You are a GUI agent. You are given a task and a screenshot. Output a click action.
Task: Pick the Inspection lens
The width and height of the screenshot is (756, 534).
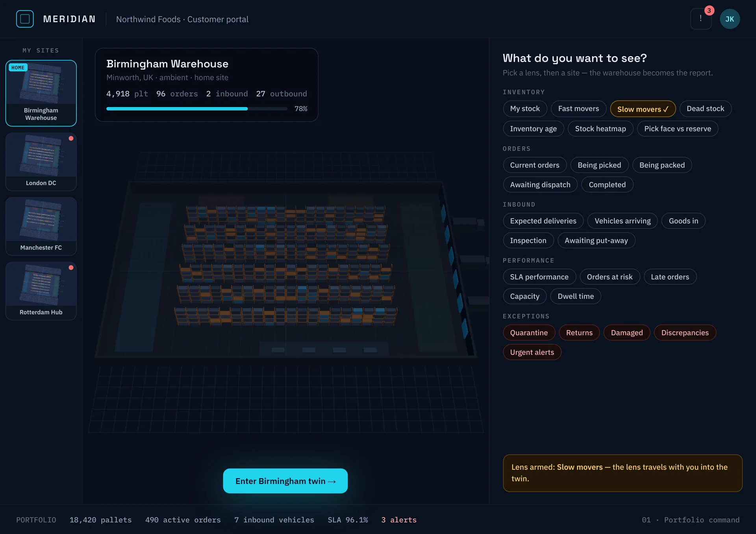click(x=528, y=240)
